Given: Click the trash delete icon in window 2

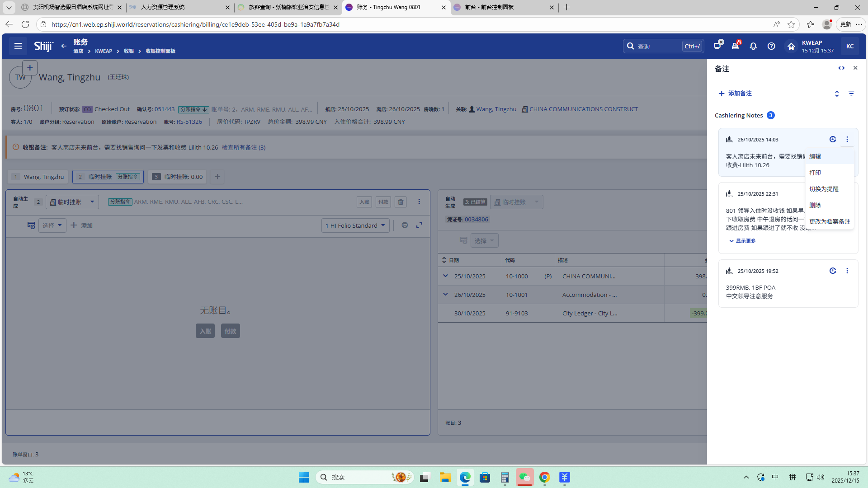Looking at the screenshot, I should [x=401, y=202].
